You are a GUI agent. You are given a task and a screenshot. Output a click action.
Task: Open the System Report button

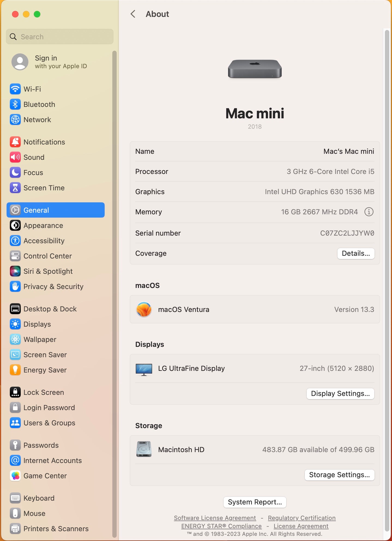[255, 502]
